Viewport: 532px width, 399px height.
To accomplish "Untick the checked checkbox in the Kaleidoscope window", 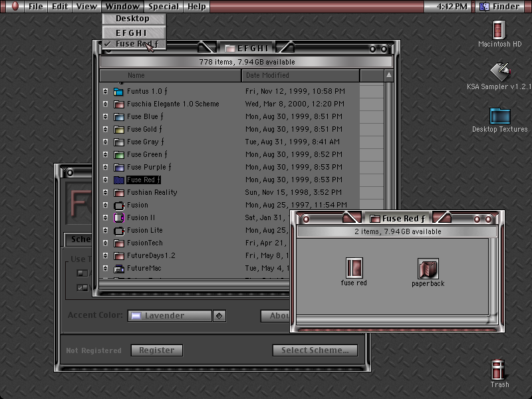I will 82,288.
